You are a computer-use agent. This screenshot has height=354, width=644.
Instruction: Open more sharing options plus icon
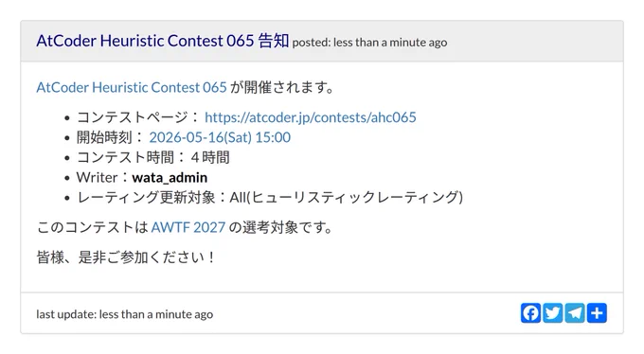597,313
